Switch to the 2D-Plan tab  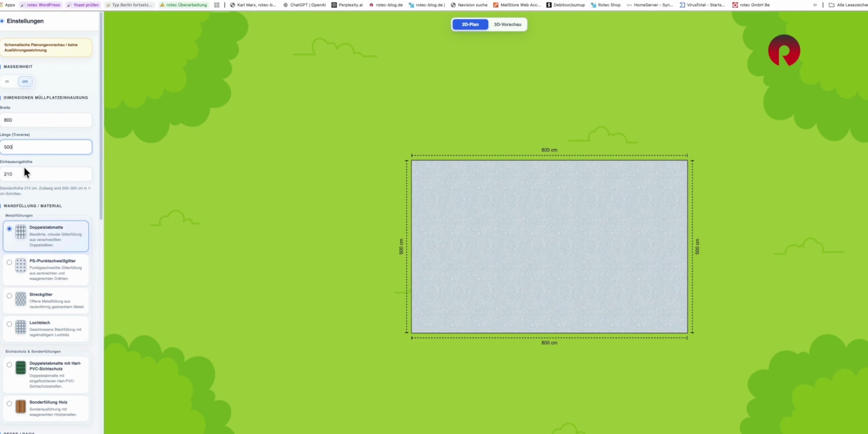[x=470, y=24]
